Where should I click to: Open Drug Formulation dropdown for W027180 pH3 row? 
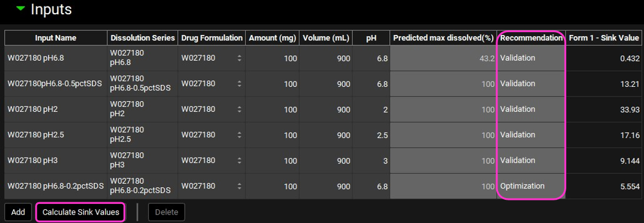tap(239, 161)
